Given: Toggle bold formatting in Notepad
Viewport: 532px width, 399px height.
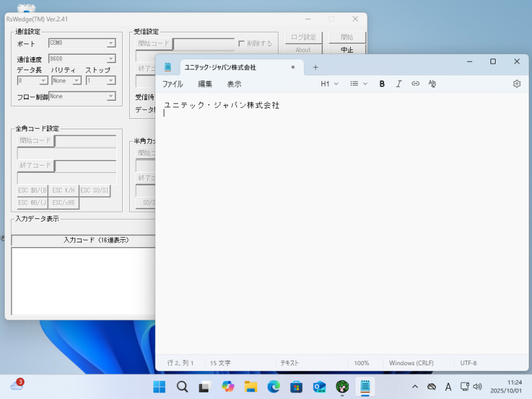Looking at the screenshot, I should [382, 84].
